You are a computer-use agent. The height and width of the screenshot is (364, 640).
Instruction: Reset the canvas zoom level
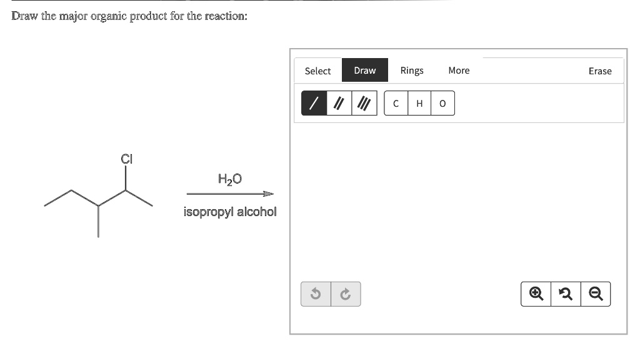564,293
